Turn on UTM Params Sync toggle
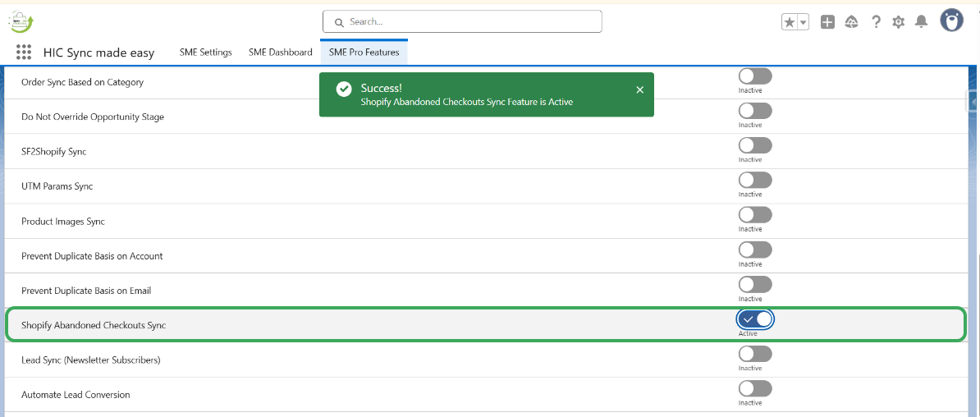The width and height of the screenshot is (980, 417). pyautogui.click(x=755, y=181)
